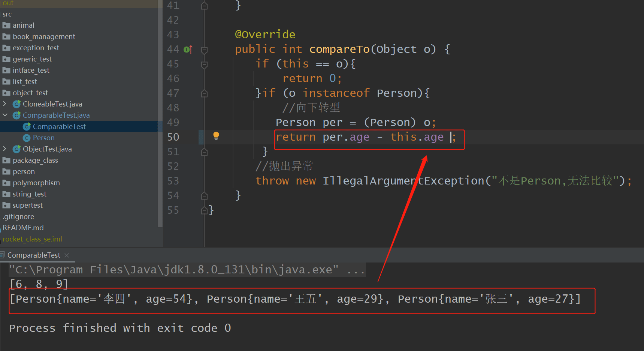Click the CloneableTest.java class file icon
This screenshot has height=351, width=644.
16,104
